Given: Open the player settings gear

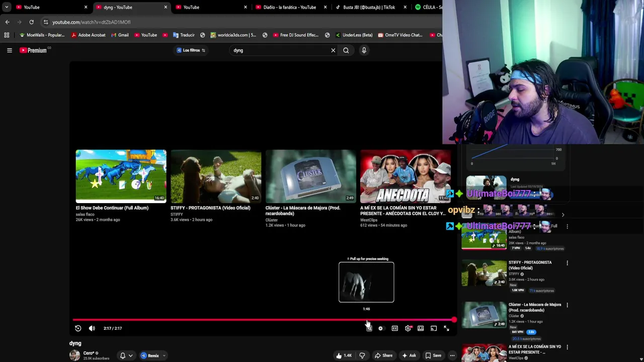Looking at the screenshot, I should pyautogui.click(x=408, y=328).
